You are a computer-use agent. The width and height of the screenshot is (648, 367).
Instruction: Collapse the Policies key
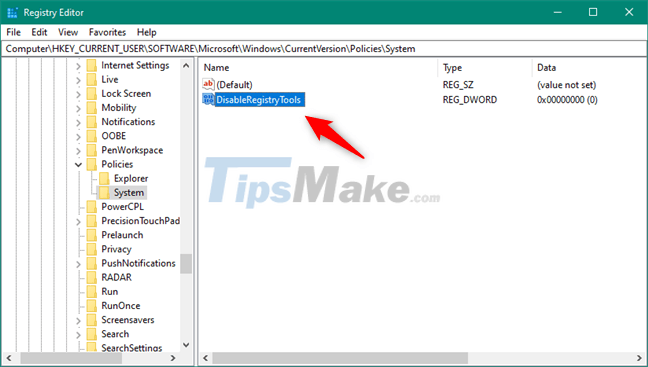[x=79, y=164]
